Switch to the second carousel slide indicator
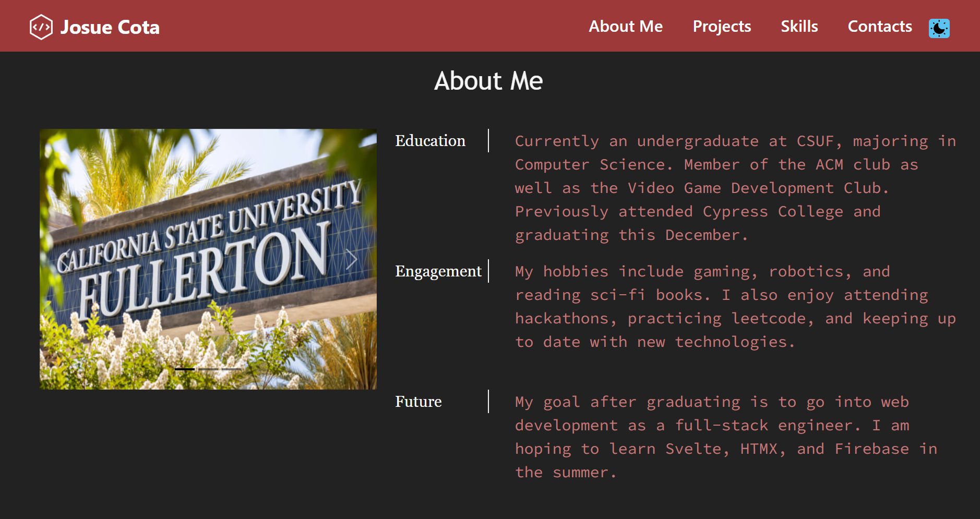Image resolution: width=980 pixels, height=519 pixels. coord(208,369)
